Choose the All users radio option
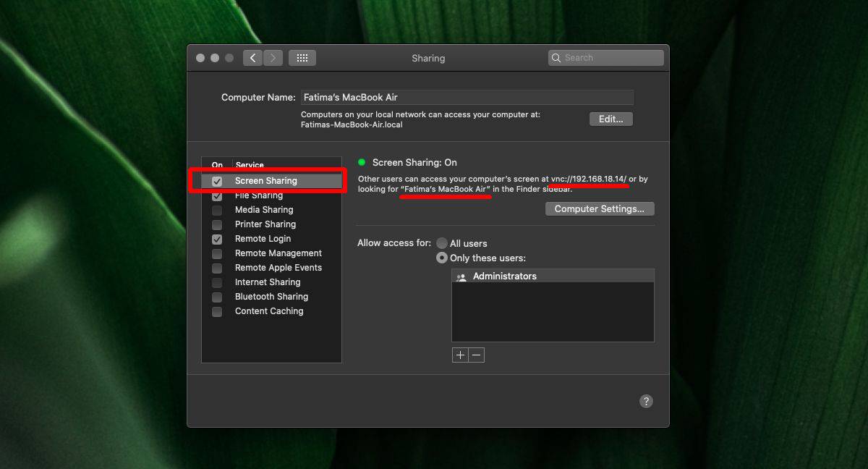Viewport: 868px width, 469px height. click(442, 243)
